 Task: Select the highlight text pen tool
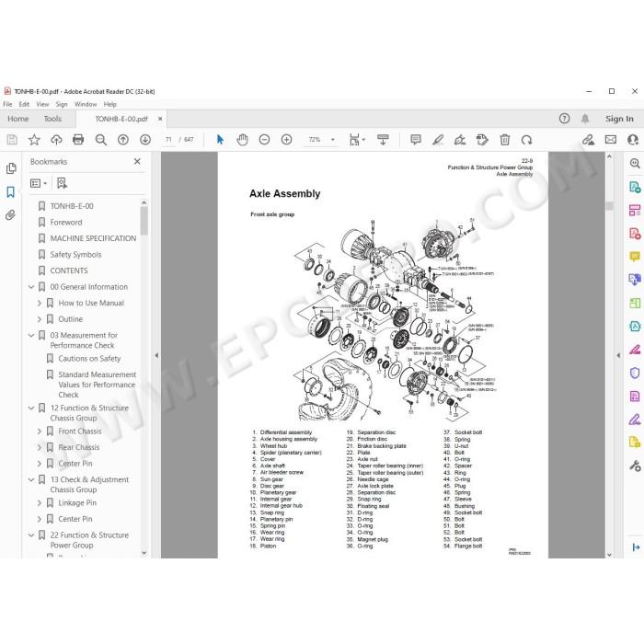[x=438, y=140]
